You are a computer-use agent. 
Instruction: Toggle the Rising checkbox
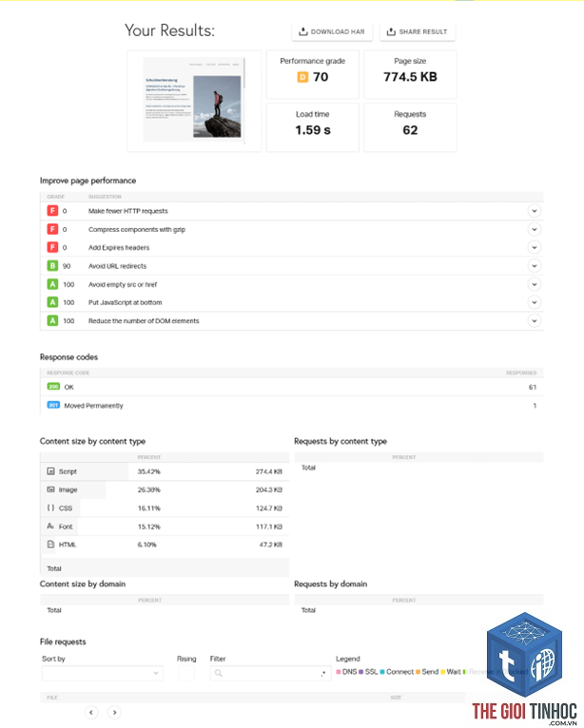(x=186, y=673)
